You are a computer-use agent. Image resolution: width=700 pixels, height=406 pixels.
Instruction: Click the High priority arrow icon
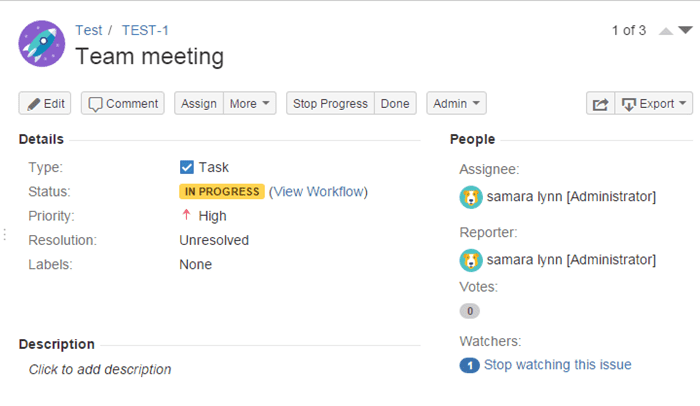[x=187, y=215]
